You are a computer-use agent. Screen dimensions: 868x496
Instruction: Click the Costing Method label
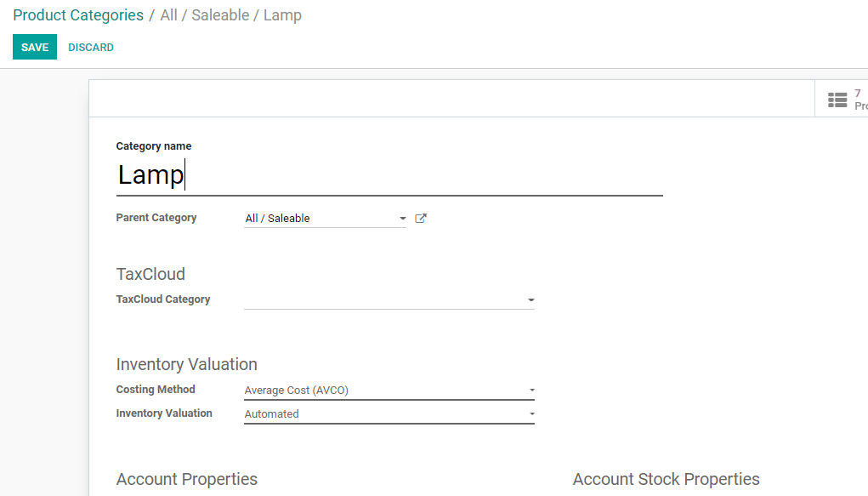coord(156,390)
